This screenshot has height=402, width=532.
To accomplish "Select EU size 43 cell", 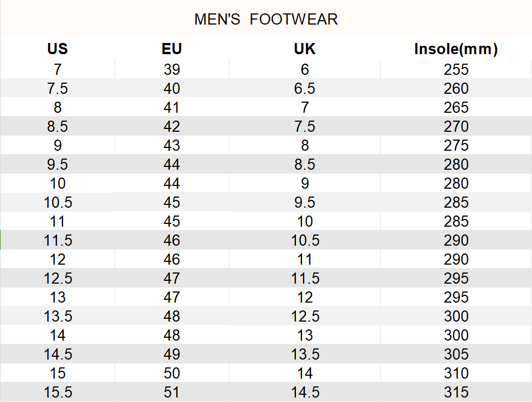I will 172,146.
